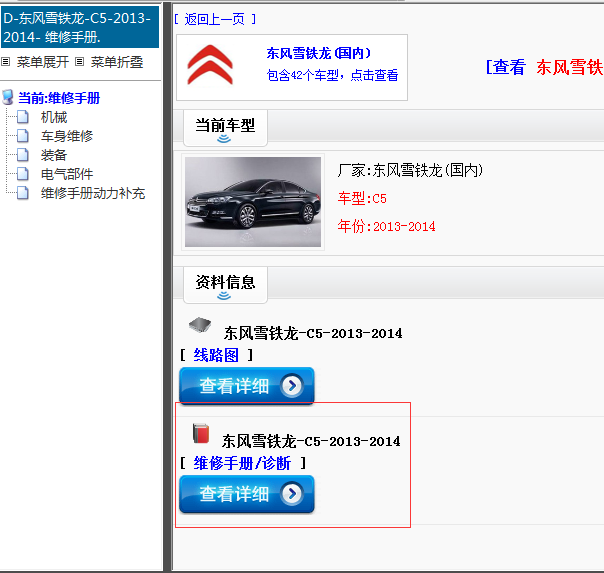Click the red 车型:C5 text

click(362, 198)
